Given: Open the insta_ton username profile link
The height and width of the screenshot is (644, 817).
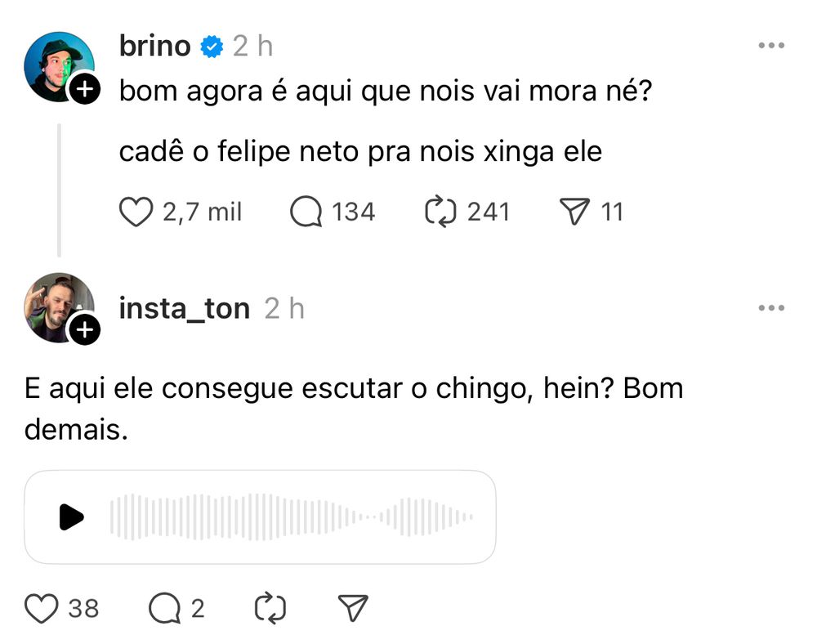Looking at the screenshot, I should [x=184, y=308].
